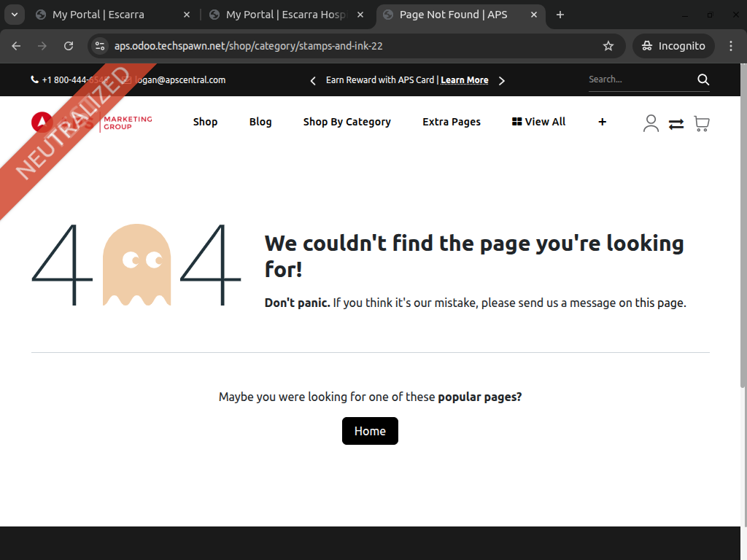The image size is (747, 560).
Task: Click the site information icon in address bar
Action: pos(101,46)
